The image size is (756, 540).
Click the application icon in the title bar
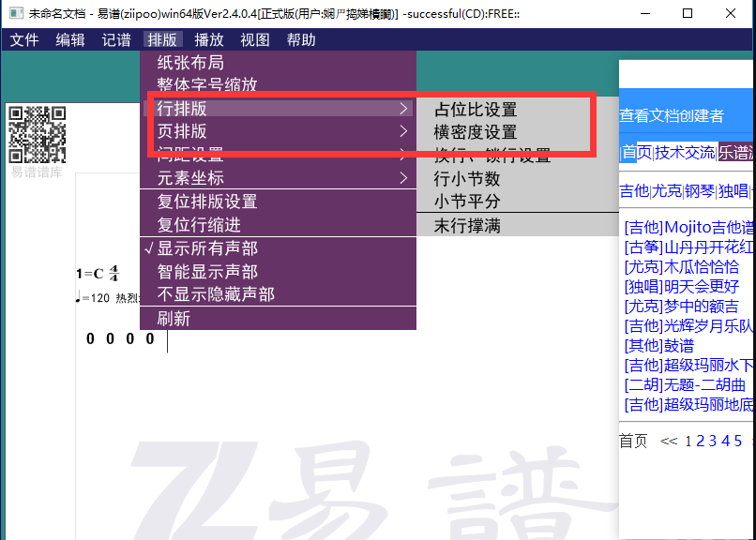[16, 13]
